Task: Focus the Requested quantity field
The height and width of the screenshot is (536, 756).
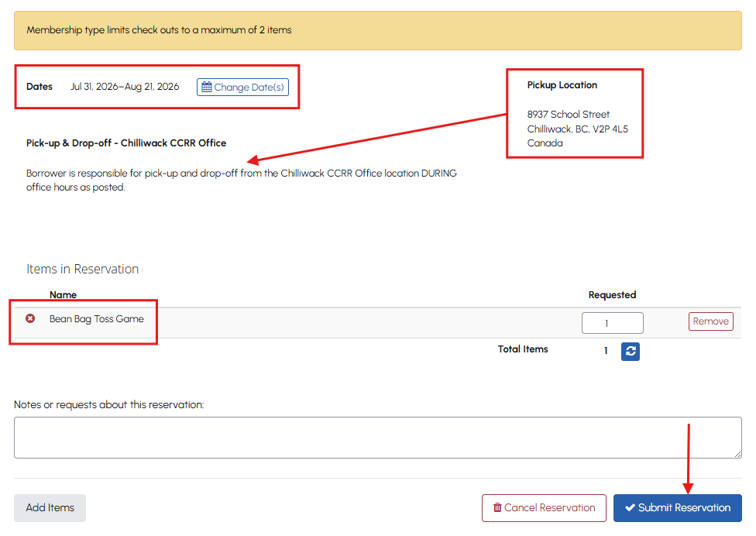Action: [x=613, y=323]
